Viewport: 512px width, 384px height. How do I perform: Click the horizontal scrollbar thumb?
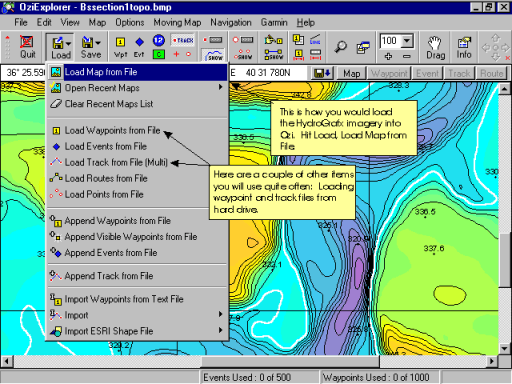(290, 361)
